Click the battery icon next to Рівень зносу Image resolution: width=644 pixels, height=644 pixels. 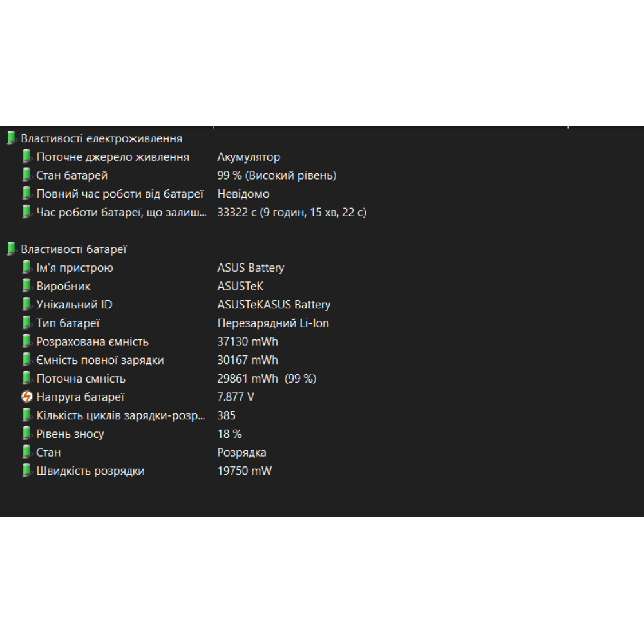[26, 434]
